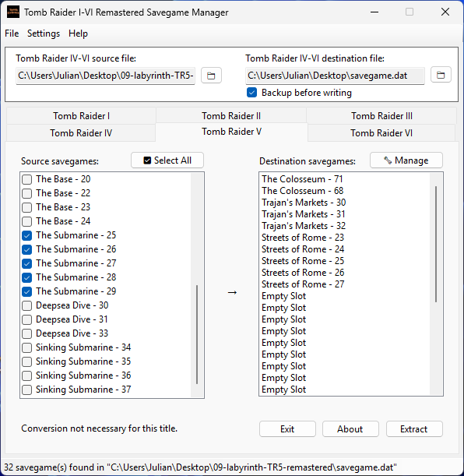This screenshot has width=464, height=476.
Task: Click the destination file path field
Action: (x=335, y=76)
